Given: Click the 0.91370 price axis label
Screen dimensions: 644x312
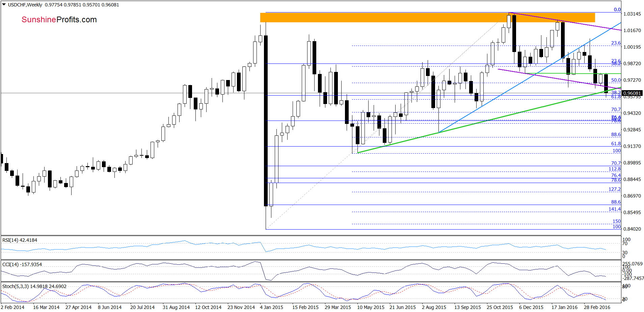Looking at the screenshot, I should pos(632,146).
